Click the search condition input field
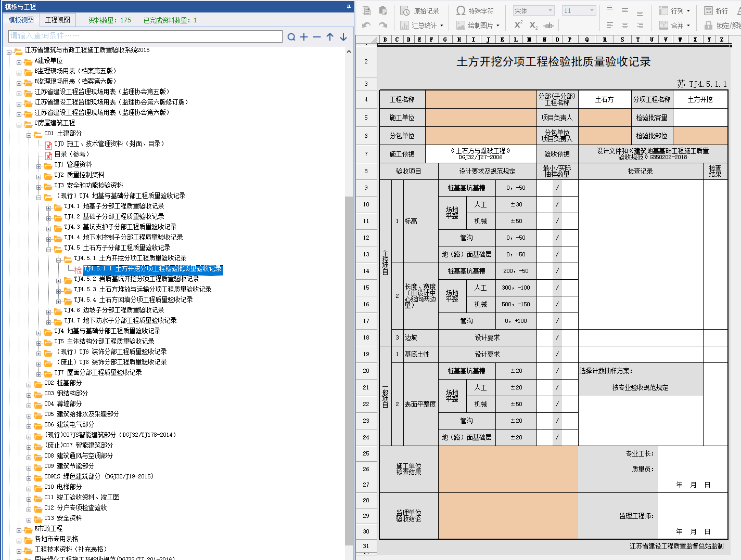 [x=146, y=36]
